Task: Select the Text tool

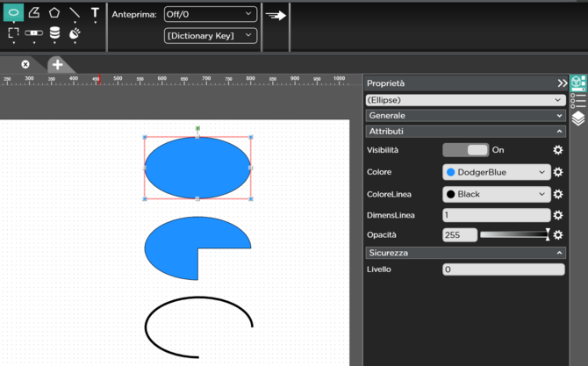Action: coord(95,13)
